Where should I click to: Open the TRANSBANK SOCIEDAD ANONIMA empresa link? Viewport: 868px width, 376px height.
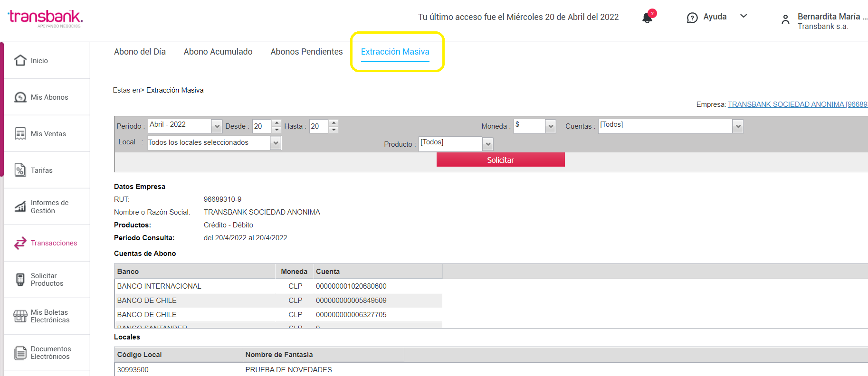(x=798, y=104)
